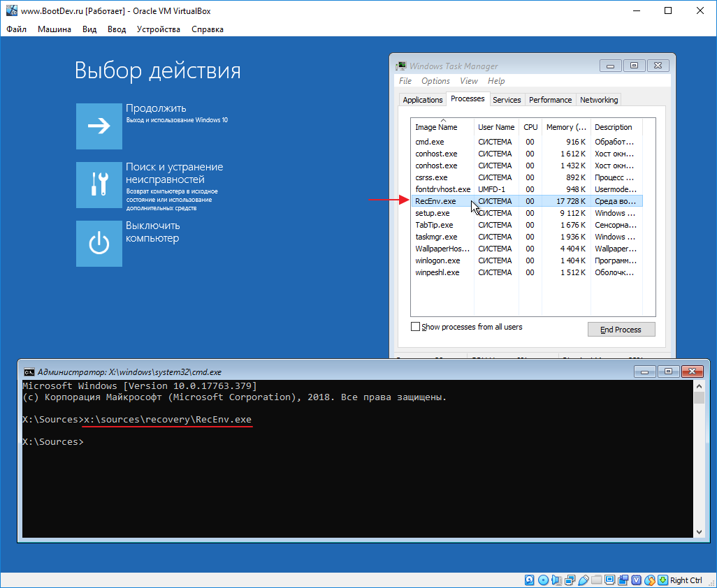Open the hard disk status icon
This screenshot has height=588, width=717.
530,580
